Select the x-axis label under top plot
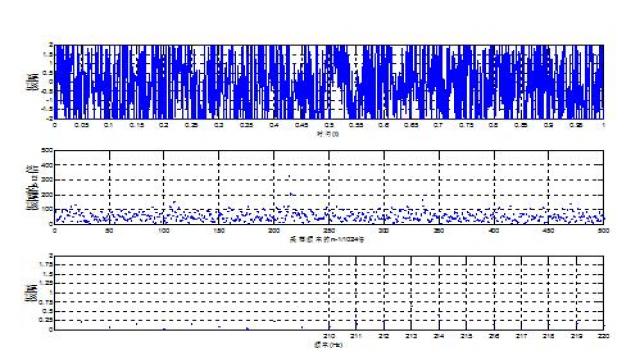This screenshot has height=360, width=640. 328,133
